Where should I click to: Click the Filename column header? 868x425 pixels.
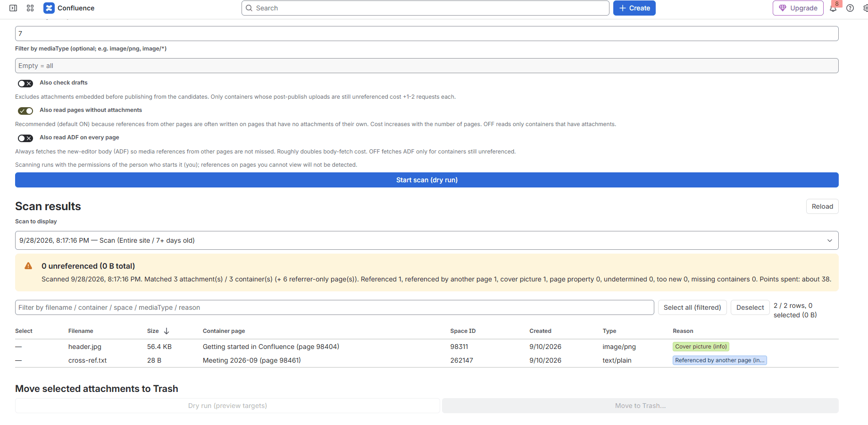tap(81, 331)
